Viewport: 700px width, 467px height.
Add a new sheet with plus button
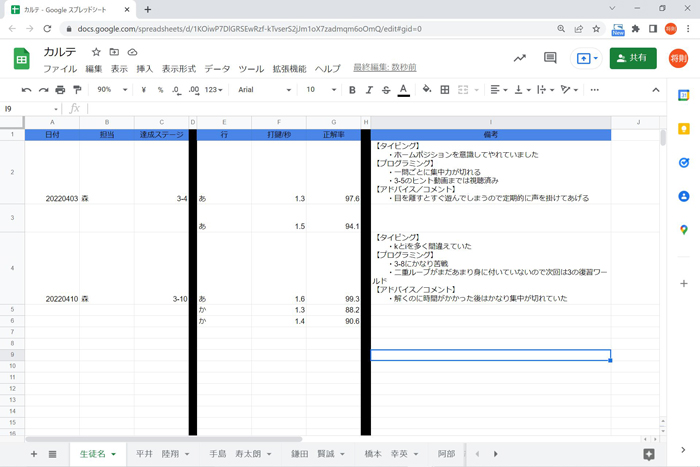34,454
